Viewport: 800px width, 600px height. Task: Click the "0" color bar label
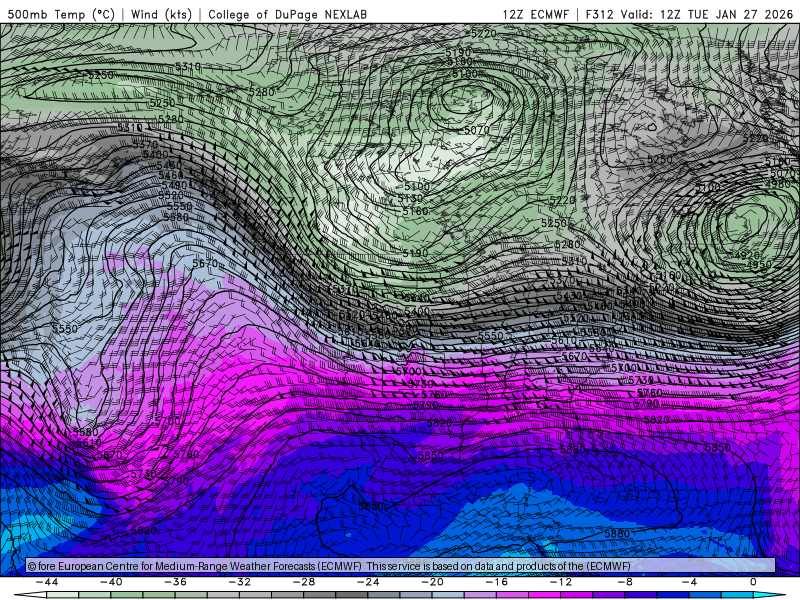point(753,582)
